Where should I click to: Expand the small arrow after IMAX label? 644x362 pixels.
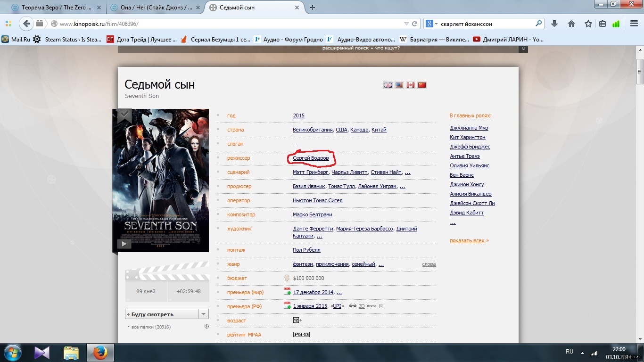(381, 306)
